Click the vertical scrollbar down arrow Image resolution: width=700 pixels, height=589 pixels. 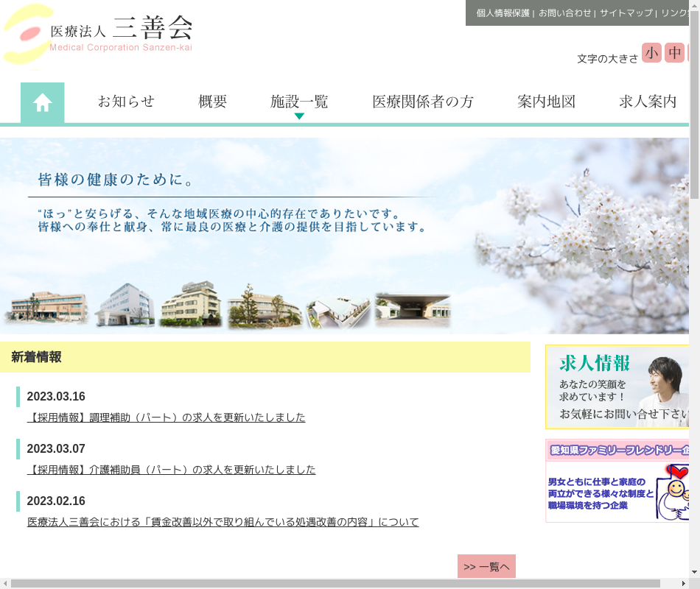[x=694, y=571]
